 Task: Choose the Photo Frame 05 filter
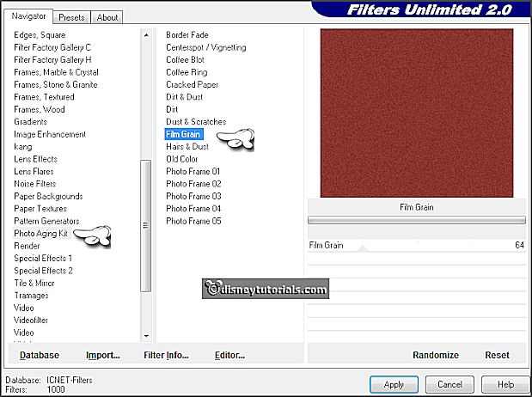pyautogui.click(x=193, y=221)
